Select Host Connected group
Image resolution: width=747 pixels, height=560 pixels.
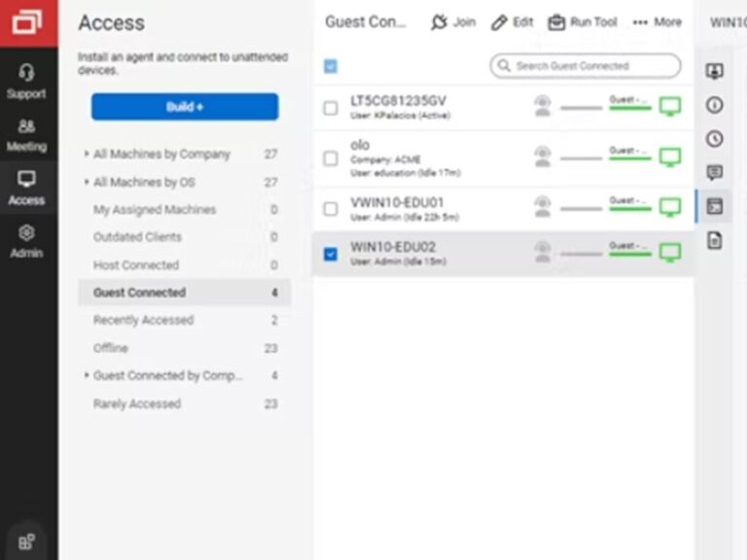(185, 264)
